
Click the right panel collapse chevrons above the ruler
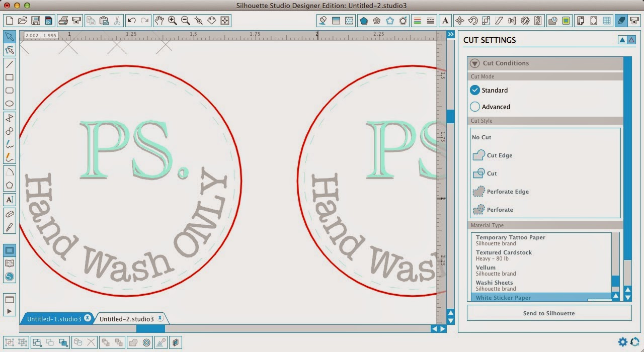tap(450, 34)
